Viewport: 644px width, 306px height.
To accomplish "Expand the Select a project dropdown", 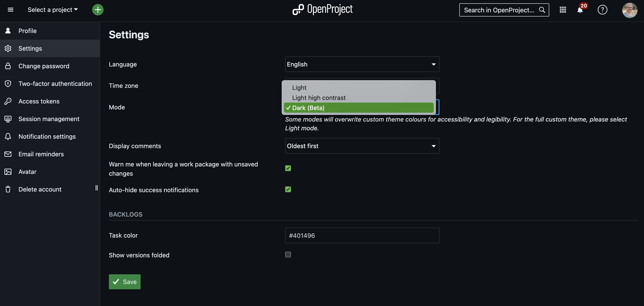I will 52,9.
